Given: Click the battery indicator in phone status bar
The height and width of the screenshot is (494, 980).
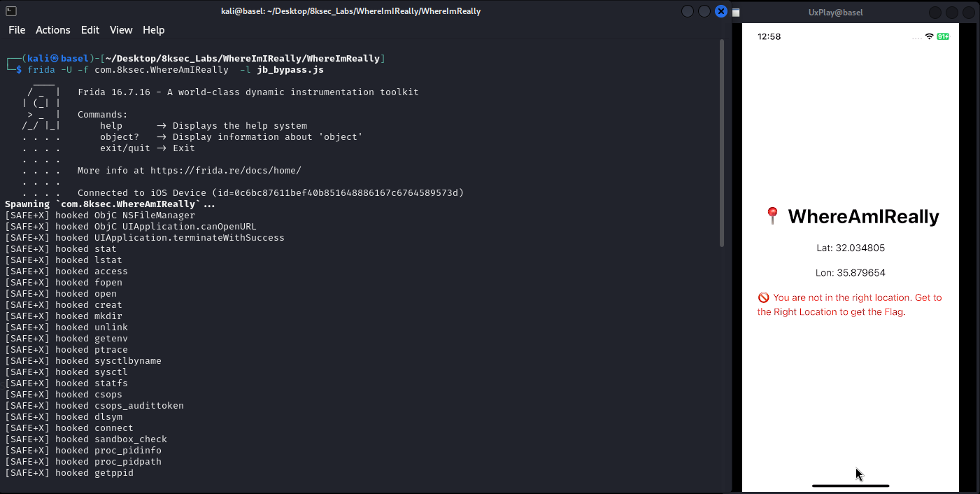Looking at the screenshot, I should [x=943, y=36].
